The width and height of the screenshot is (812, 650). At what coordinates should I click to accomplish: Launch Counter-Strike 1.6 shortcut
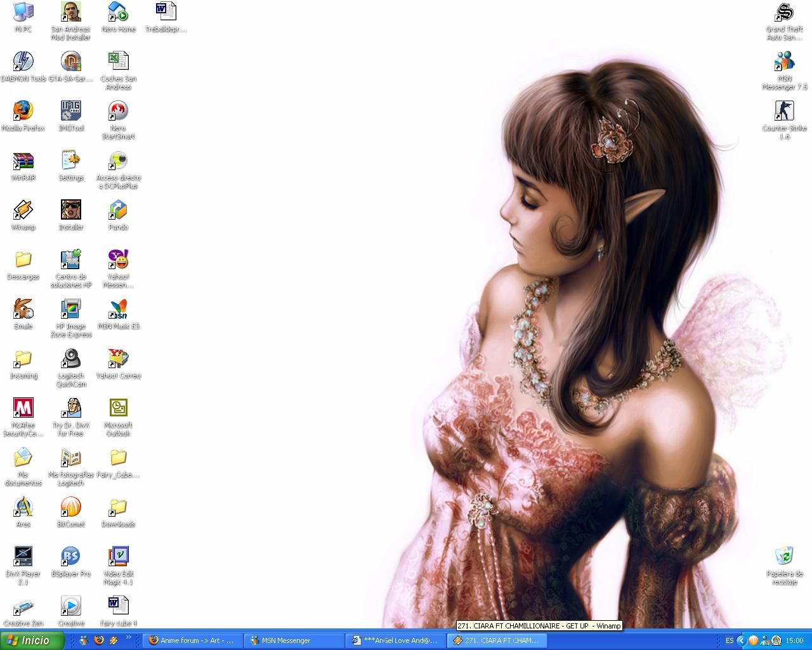tap(785, 120)
